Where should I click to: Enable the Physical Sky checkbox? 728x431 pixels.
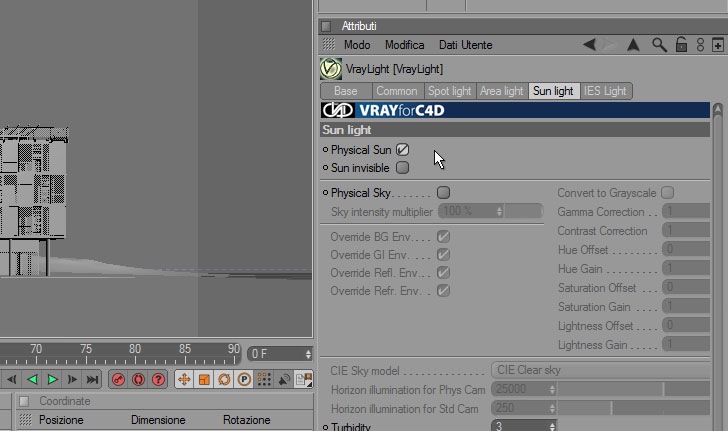click(443, 192)
